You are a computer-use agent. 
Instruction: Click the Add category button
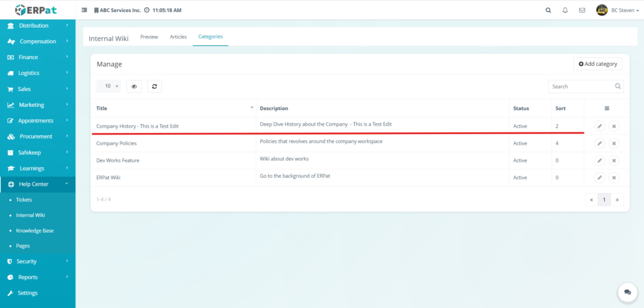tap(597, 64)
